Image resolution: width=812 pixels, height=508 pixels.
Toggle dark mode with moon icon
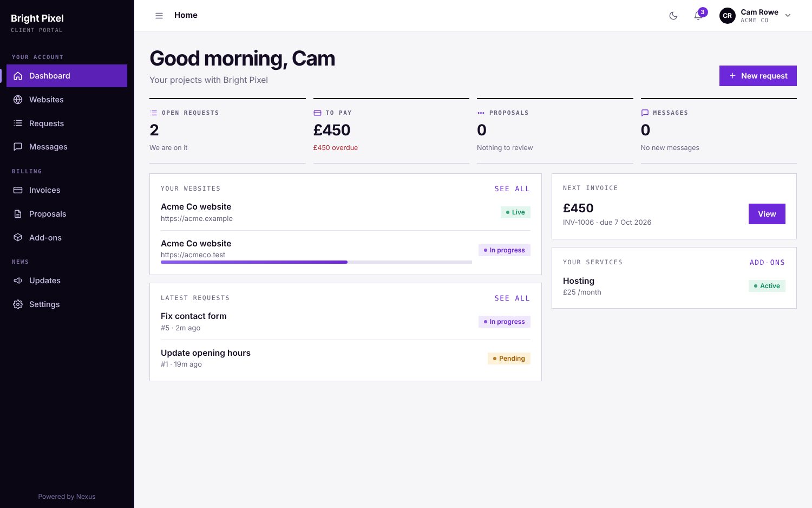click(x=673, y=16)
